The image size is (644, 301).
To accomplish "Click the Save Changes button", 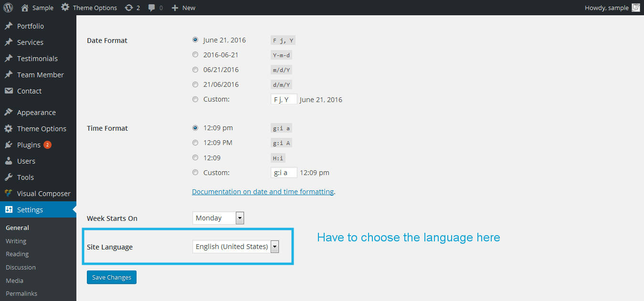I will [x=112, y=277].
